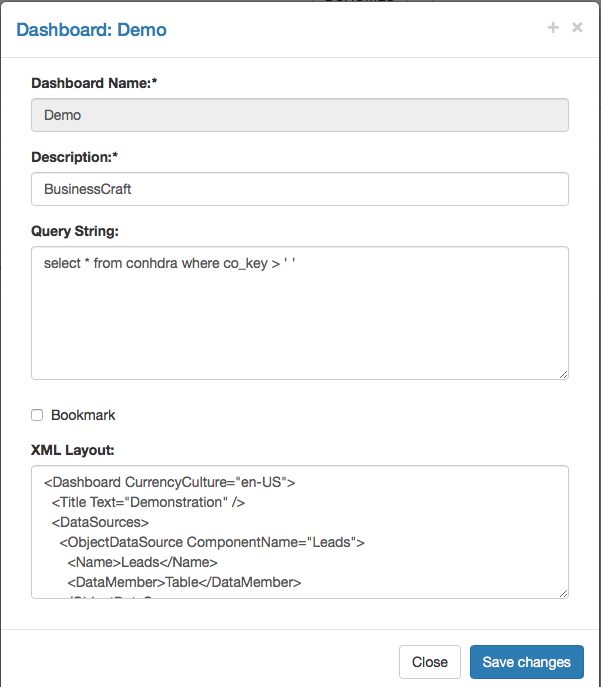
Task: Click the <DataMember>Table</DataMember> line
Action: pyautogui.click(x=184, y=582)
